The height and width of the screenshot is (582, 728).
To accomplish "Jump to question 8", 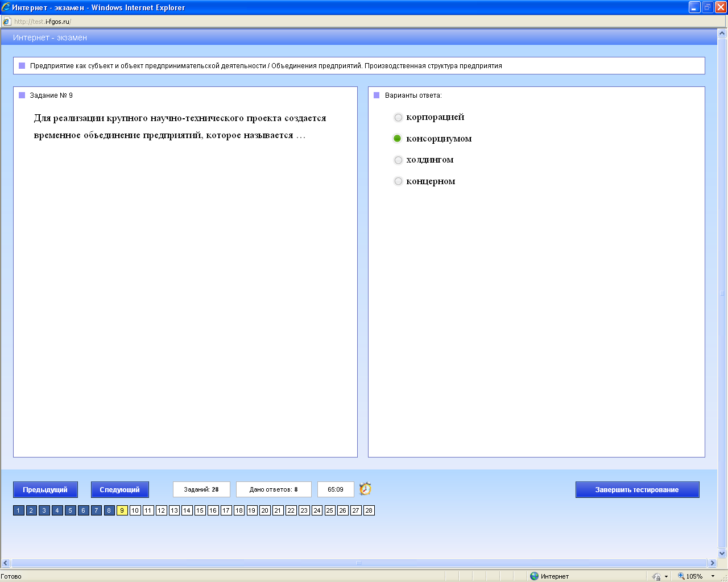I will pos(109,510).
